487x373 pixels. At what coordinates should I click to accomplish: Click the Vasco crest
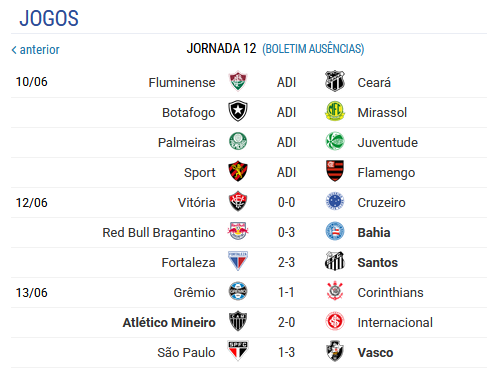335,351
